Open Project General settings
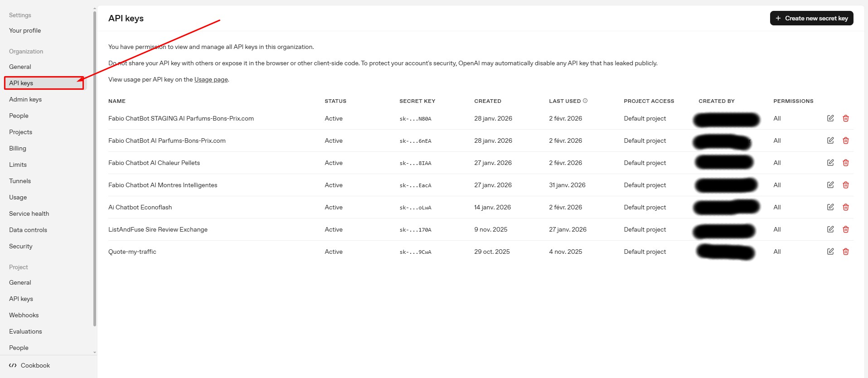The height and width of the screenshot is (378, 868). pos(20,282)
